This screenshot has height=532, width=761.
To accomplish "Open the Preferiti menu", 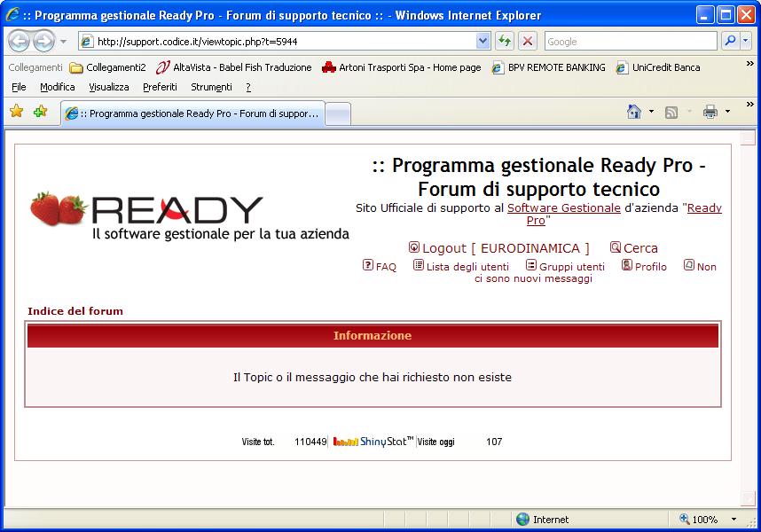I will click(x=160, y=87).
